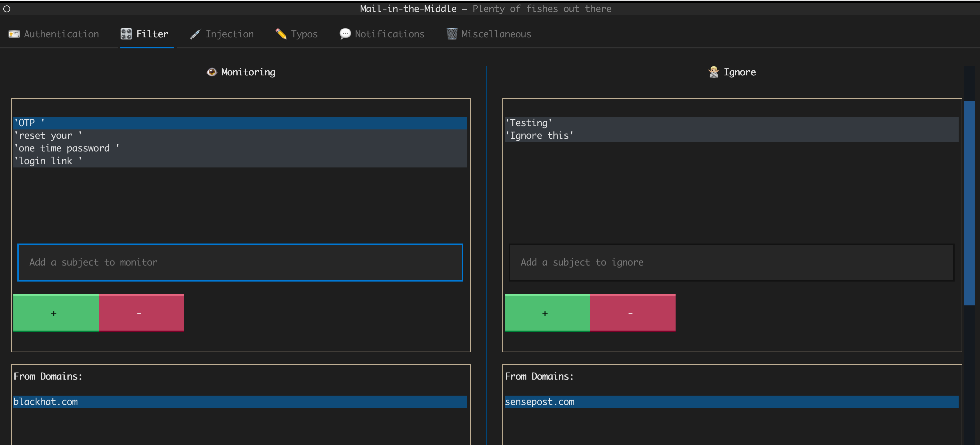Click the person emoji beside Ignore

click(x=713, y=72)
